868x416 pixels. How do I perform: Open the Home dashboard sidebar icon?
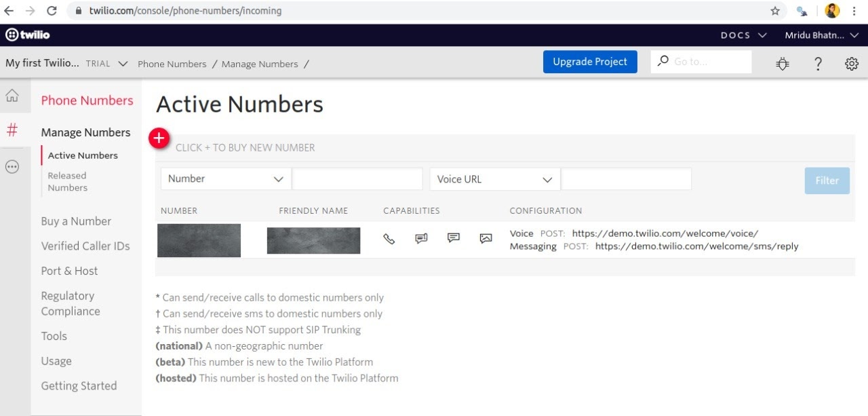(x=12, y=96)
